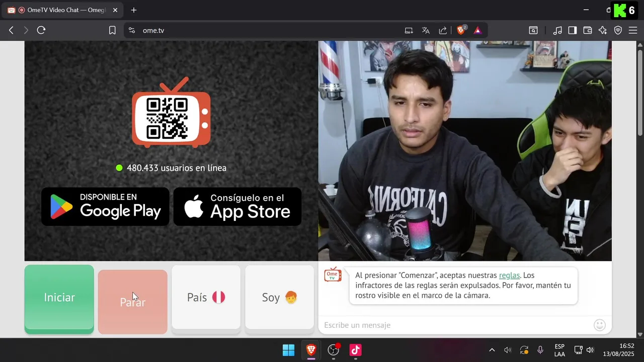
Task: Open site settings icon in address bar
Action: coord(132,30)
